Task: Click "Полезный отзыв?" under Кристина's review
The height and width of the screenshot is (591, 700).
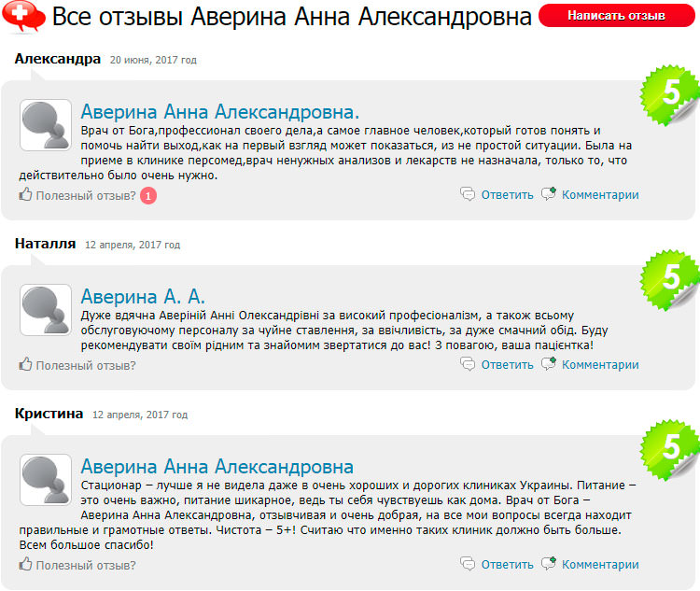Action: 86,565
